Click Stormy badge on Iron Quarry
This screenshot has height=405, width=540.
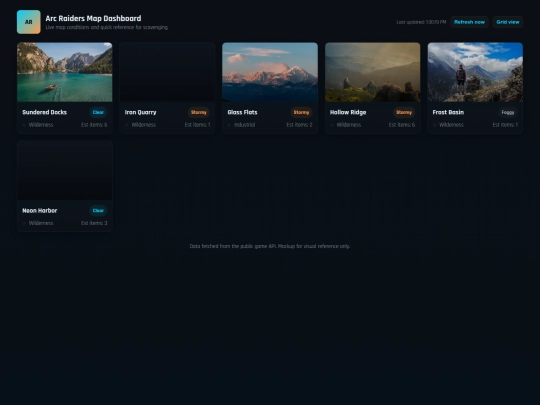(199, 112)
